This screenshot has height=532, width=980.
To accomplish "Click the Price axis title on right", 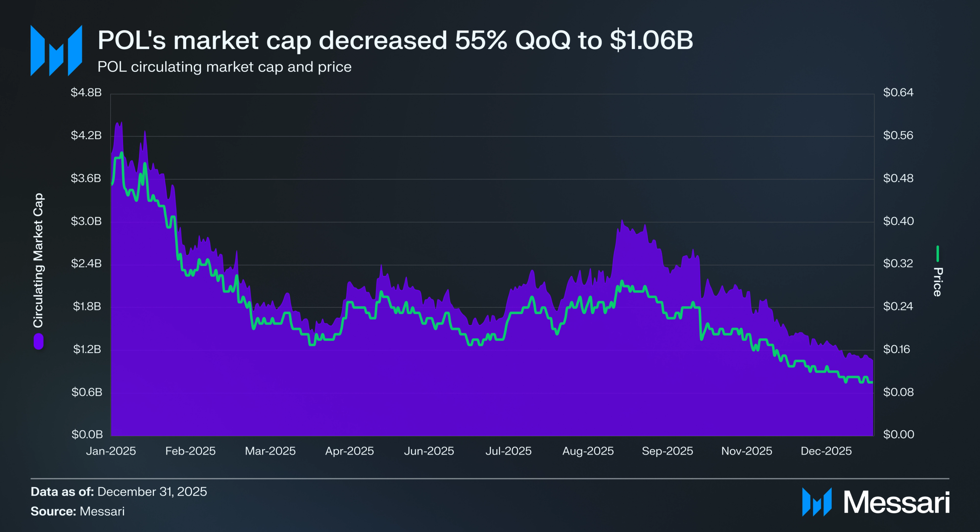I will pos(937,282).
